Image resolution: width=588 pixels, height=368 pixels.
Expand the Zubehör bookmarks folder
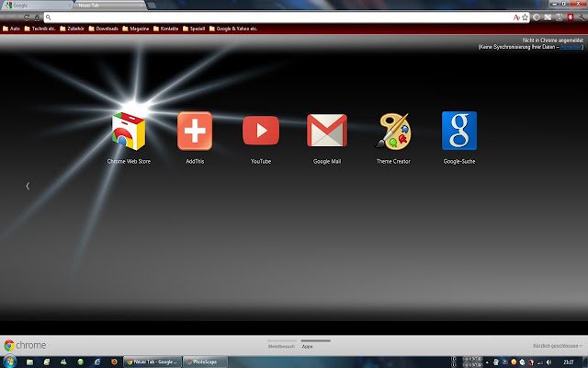[72, 29]
